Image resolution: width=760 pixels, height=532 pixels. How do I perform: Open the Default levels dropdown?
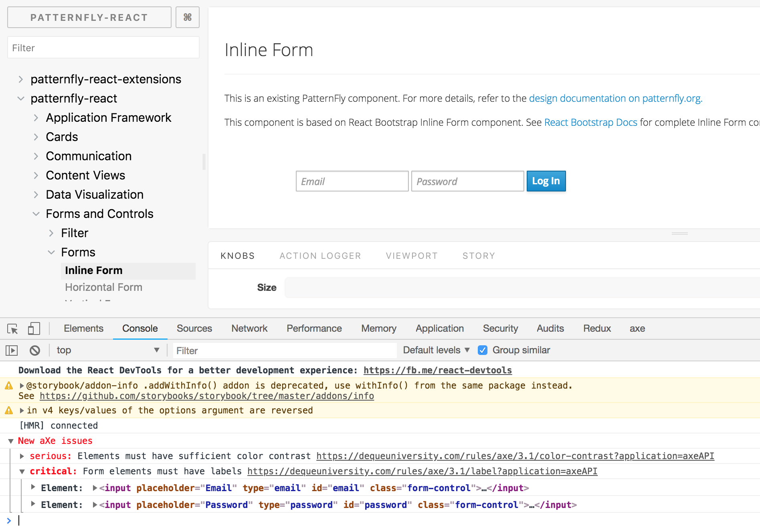436,350
